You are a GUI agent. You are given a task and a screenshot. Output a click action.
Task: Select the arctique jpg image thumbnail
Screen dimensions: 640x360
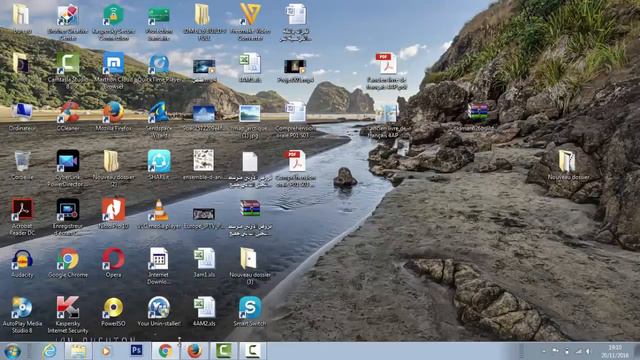coord(250,114)
